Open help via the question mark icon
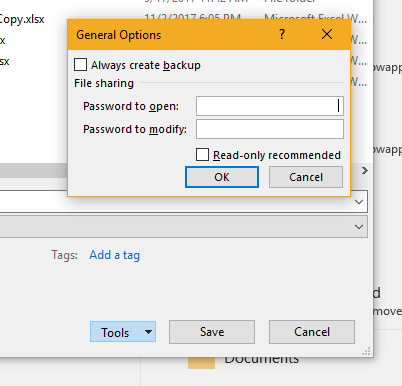402x386 pixels. click(x=282, y=34)
